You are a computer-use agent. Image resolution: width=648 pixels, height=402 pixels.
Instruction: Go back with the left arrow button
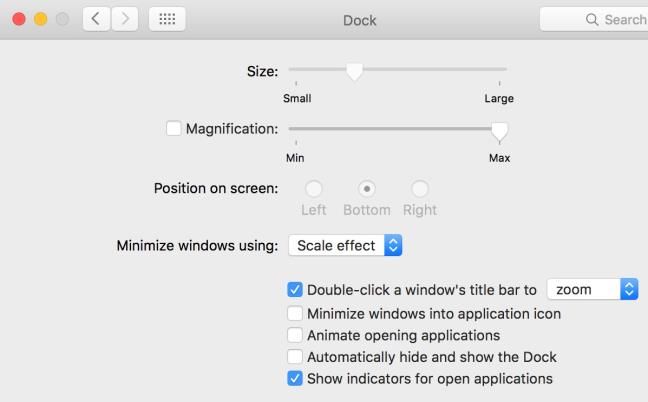tap(96, 19)
